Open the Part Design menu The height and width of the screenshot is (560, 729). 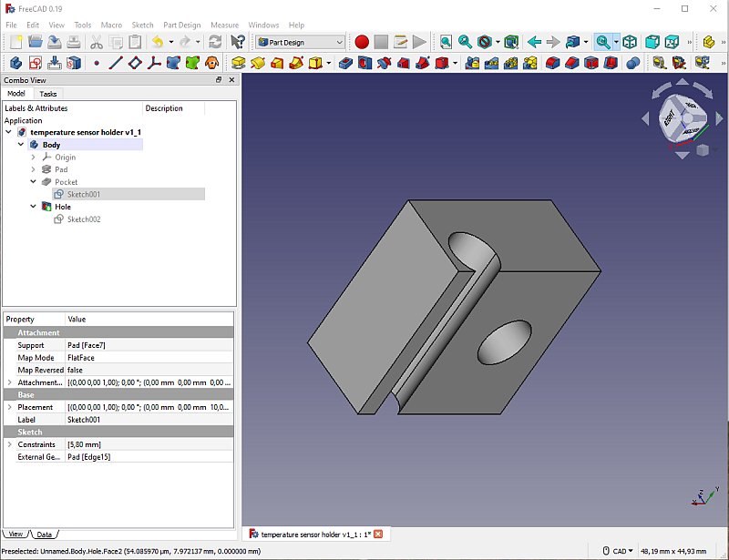[x=181, y=25]
